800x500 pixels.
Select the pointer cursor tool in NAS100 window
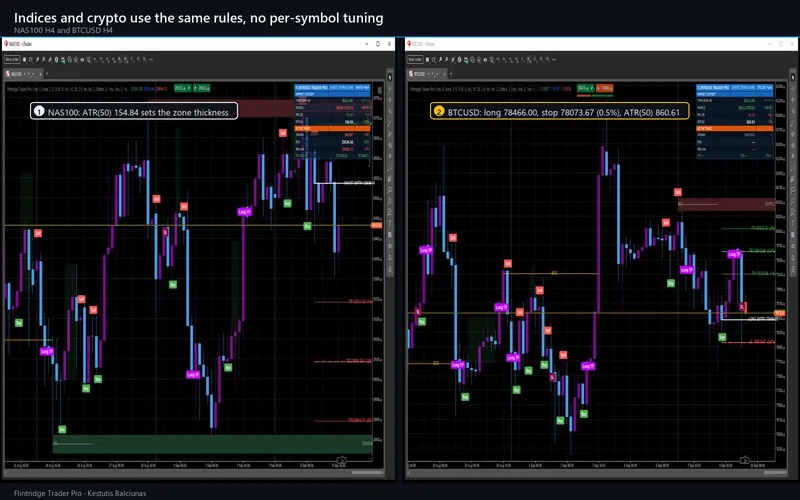click(x=390, y=78)
